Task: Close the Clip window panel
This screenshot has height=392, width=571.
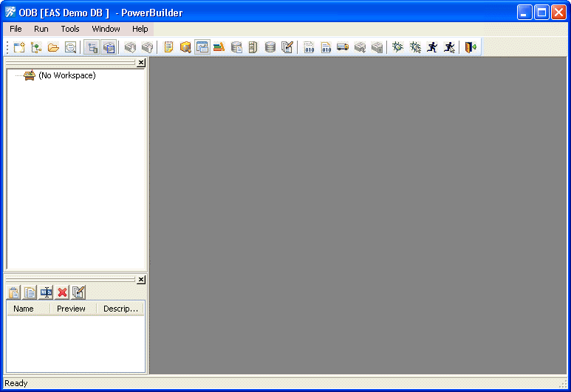Action: click(x=141, y=280)
